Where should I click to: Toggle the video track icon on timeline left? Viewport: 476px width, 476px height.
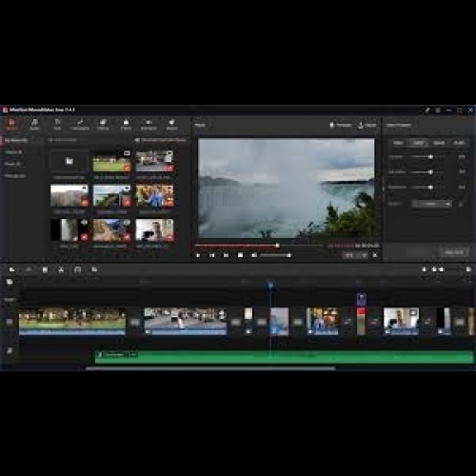10,322
